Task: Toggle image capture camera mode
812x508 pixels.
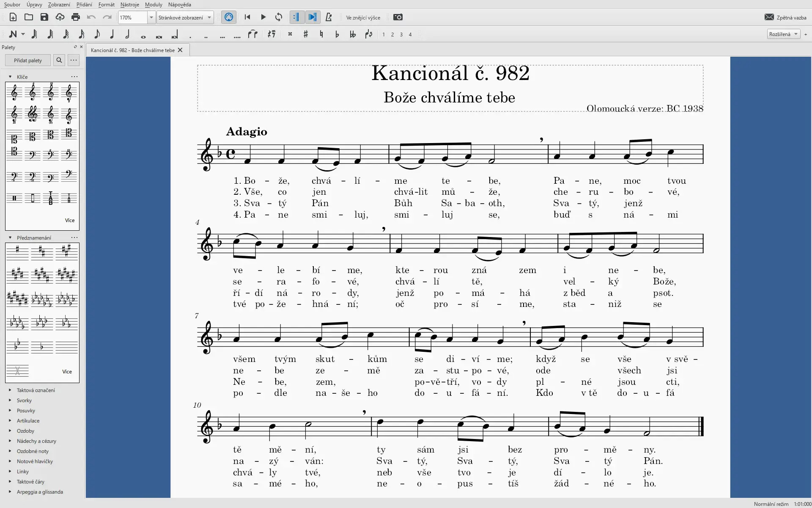Action: (x=398, y=17)
